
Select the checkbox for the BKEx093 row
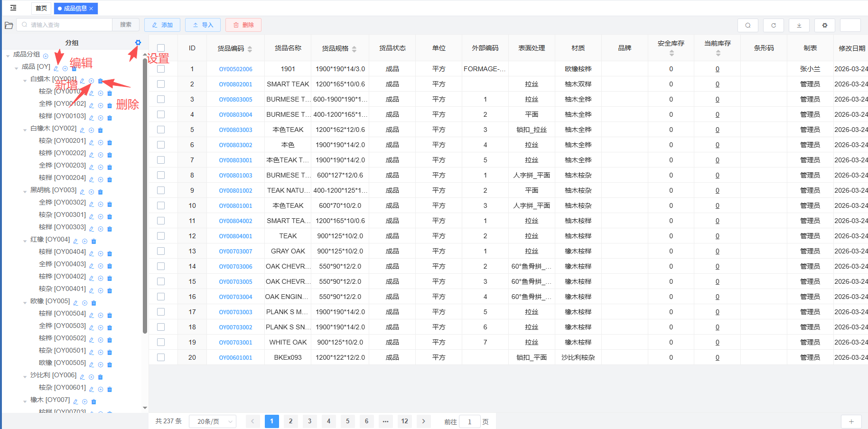pyautogui.click(x=161, y=357)
